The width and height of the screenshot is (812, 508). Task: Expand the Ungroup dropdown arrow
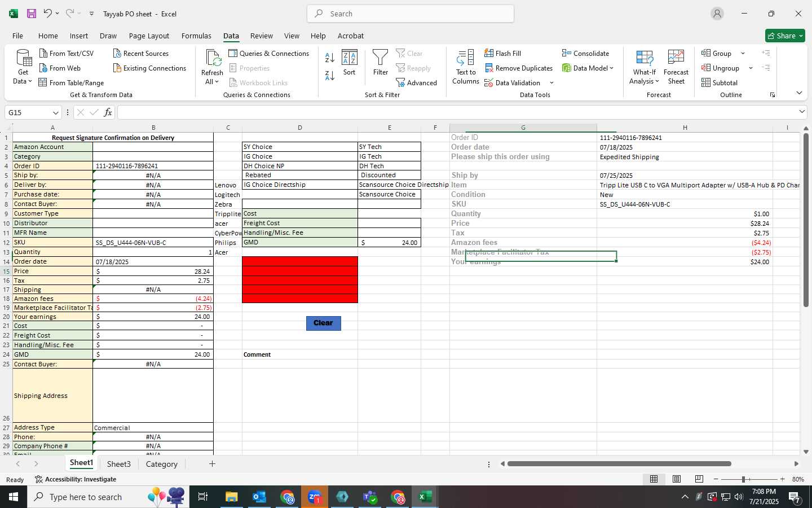click(751, 68)
